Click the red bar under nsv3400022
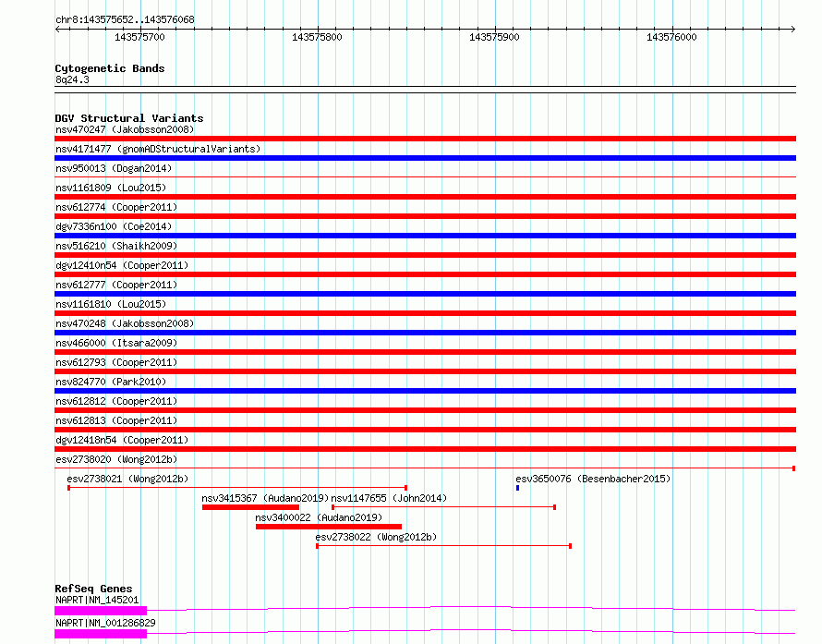 tap(329, 527)
